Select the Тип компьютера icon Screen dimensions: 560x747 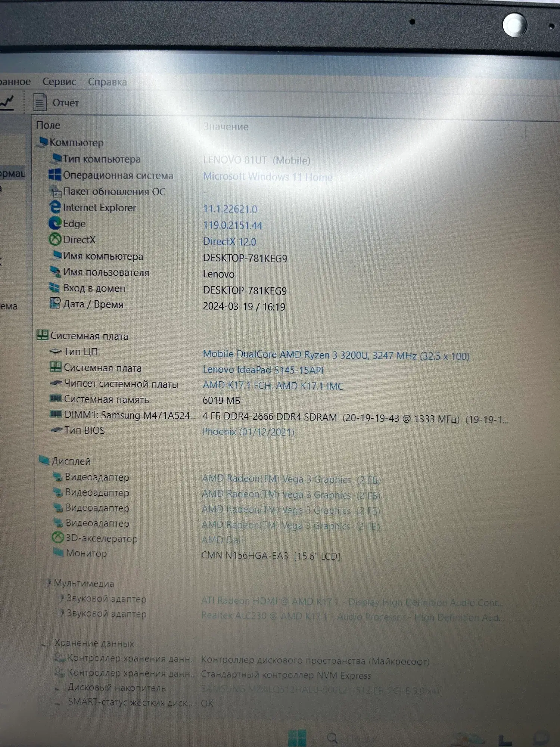(x=56, y=158)
